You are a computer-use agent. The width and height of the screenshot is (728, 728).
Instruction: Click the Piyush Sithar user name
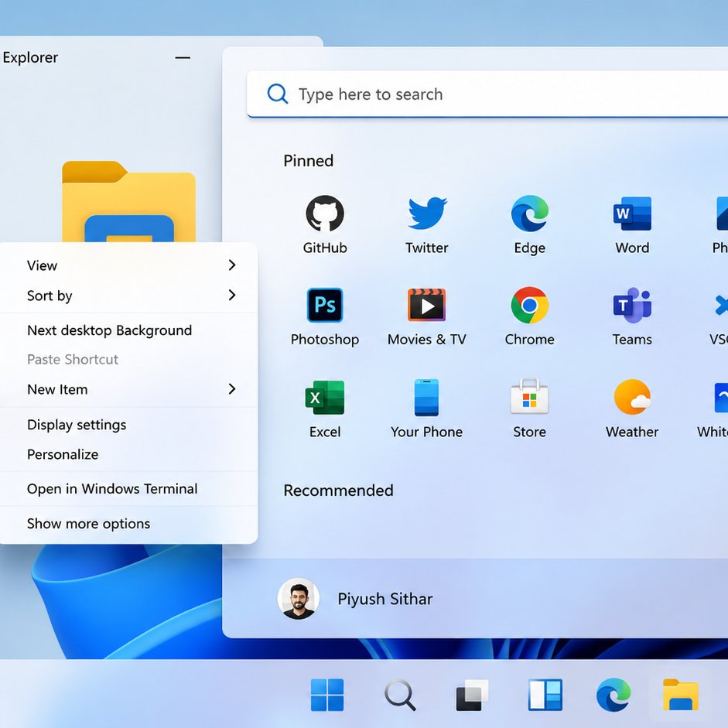click(x=385, y=599)
